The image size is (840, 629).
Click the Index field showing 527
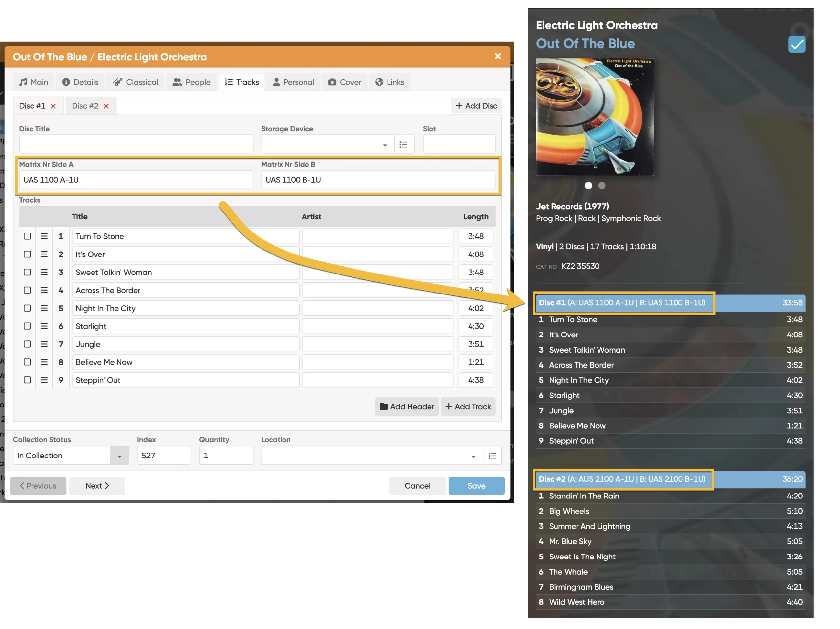[164, 456]
